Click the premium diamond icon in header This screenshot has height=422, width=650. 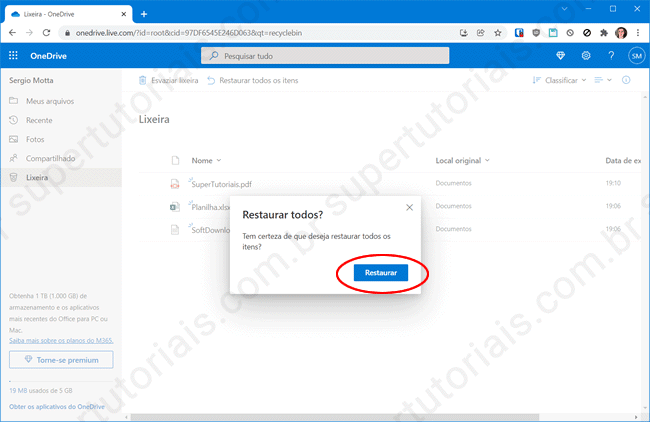(560, 56)
